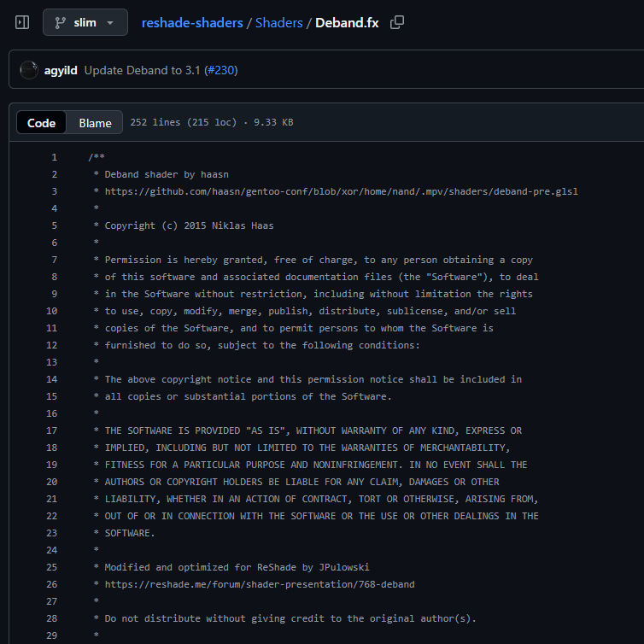Select line number 14 in the gutter
Screen dimensions: 644x644
pos(51,379)
